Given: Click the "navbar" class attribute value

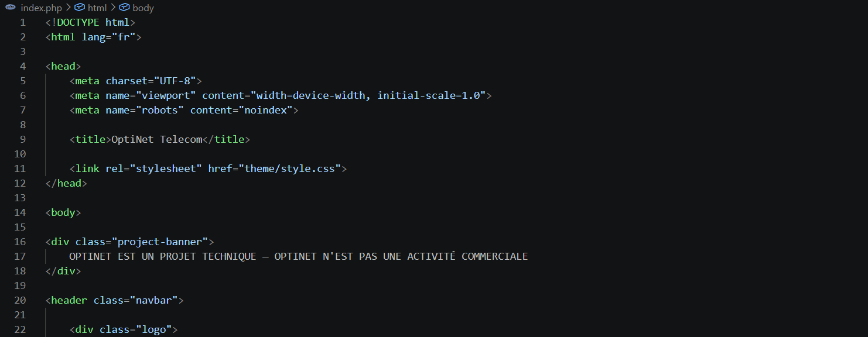Looking at the screenshot, I should pyautogui.click(x=154, y=300).
